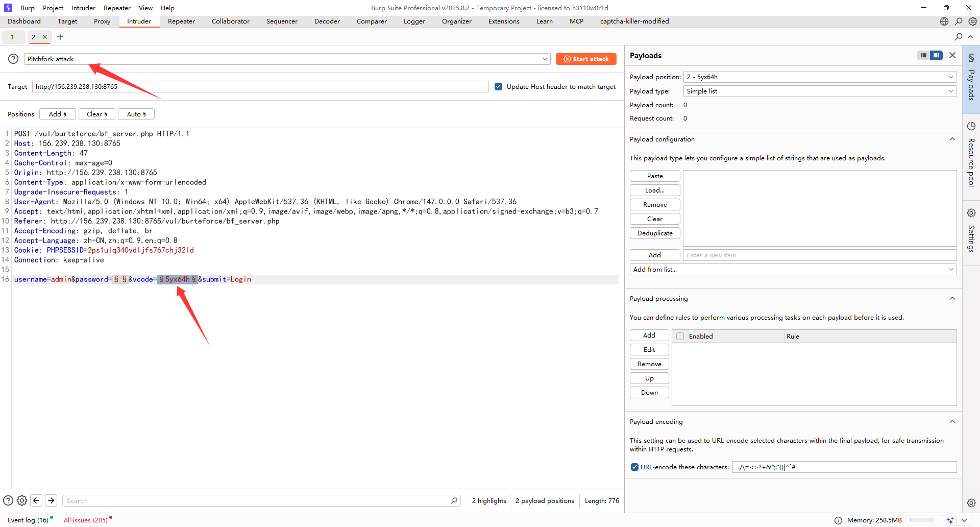Click the forward arrow in request editor footer
The height and width of the screenshot is (527, 980).
click(x=51, y=500)
